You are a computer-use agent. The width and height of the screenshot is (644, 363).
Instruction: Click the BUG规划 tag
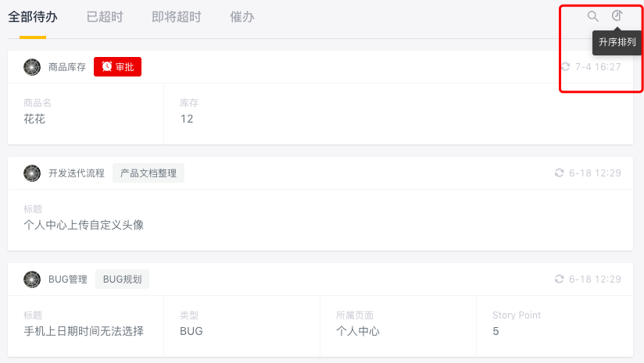click(123, 279)
